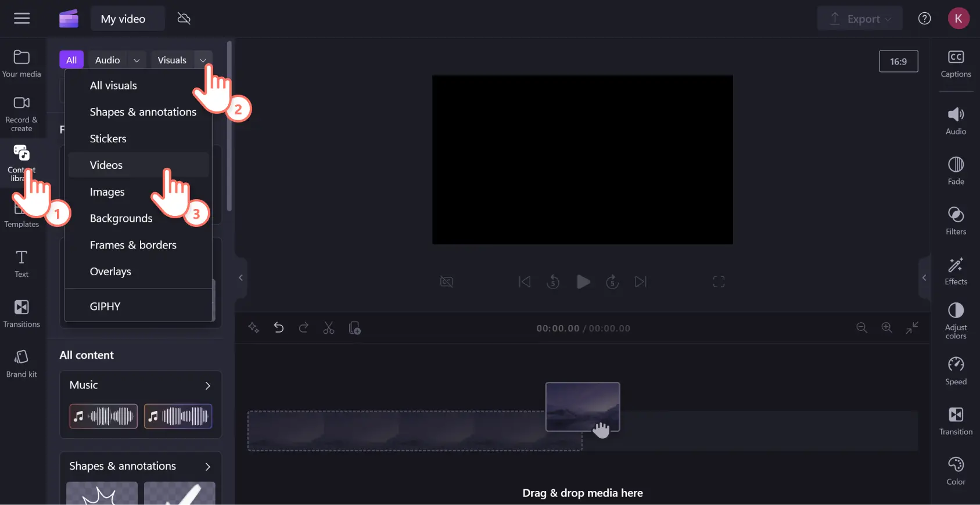Click the video thumbnail on timeline

[x=582, y=406]
